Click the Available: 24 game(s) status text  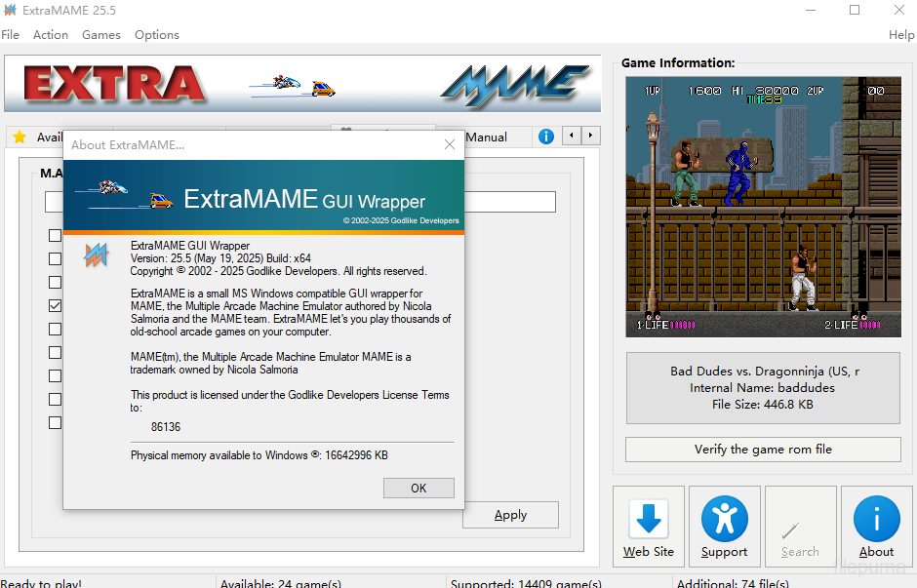coord(281,583)
